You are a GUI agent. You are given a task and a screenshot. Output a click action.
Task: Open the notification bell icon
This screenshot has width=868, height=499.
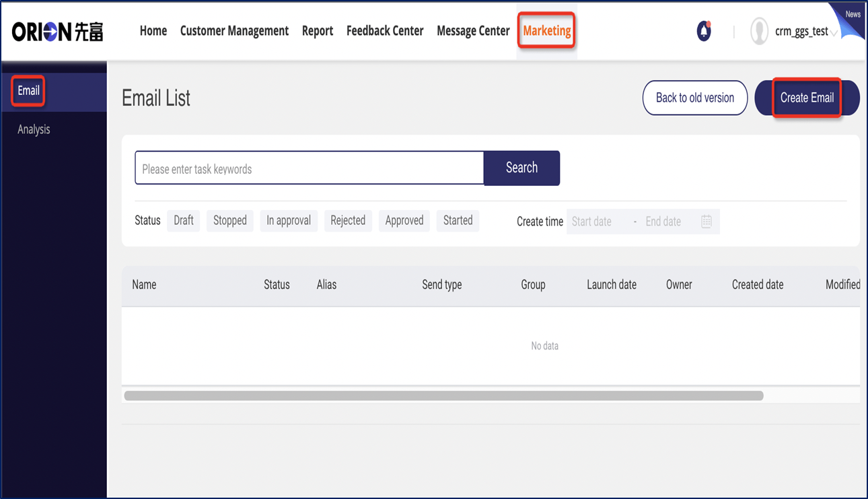(x=704, y=31)
